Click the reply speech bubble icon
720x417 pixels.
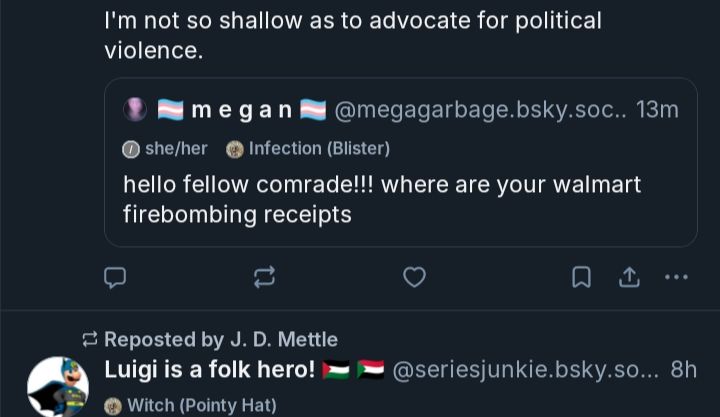116,277
